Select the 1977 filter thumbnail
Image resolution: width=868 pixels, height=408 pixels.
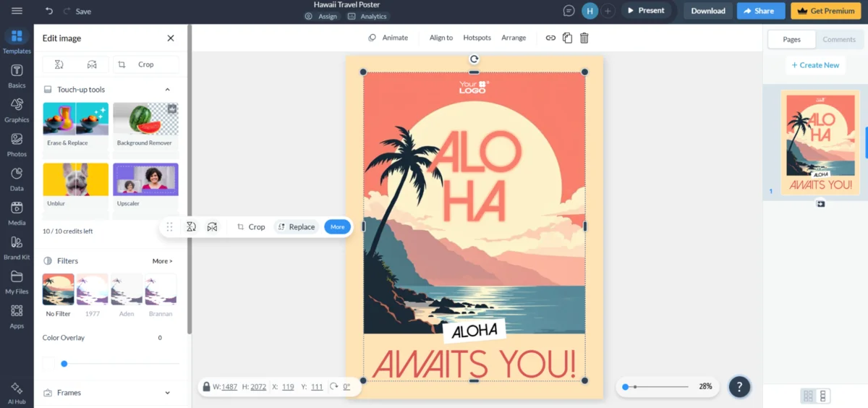click(93, 289)
